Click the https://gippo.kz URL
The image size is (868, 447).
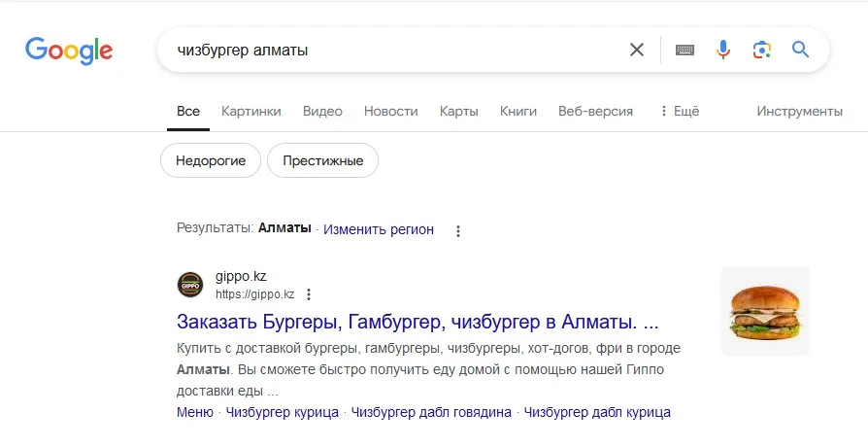coord(254,294)
